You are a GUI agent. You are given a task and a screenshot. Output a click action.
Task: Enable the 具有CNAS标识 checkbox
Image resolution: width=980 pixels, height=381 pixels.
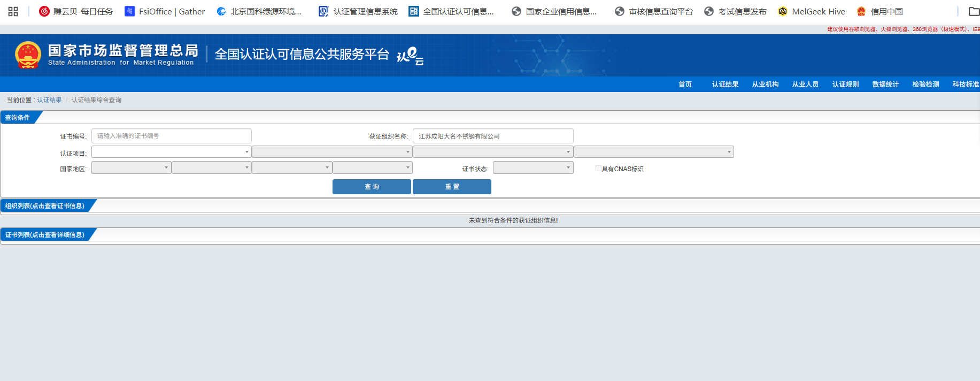tap(598, 169)
